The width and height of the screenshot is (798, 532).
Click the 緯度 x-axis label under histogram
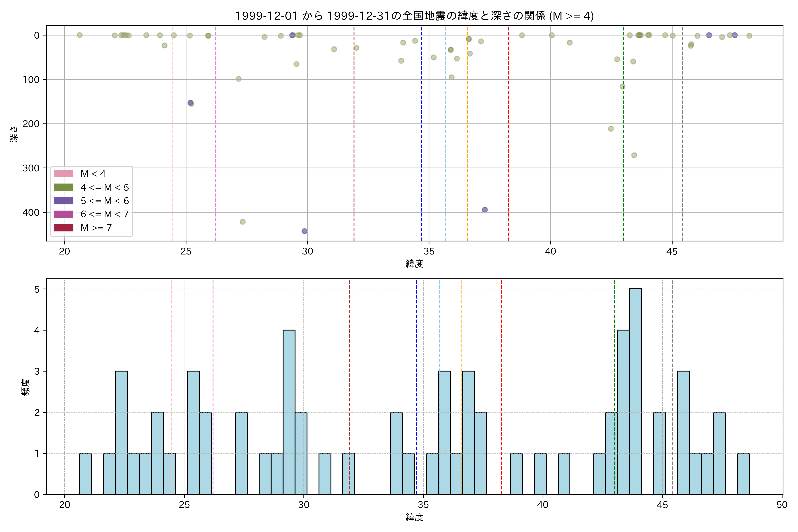click(414, 517)
